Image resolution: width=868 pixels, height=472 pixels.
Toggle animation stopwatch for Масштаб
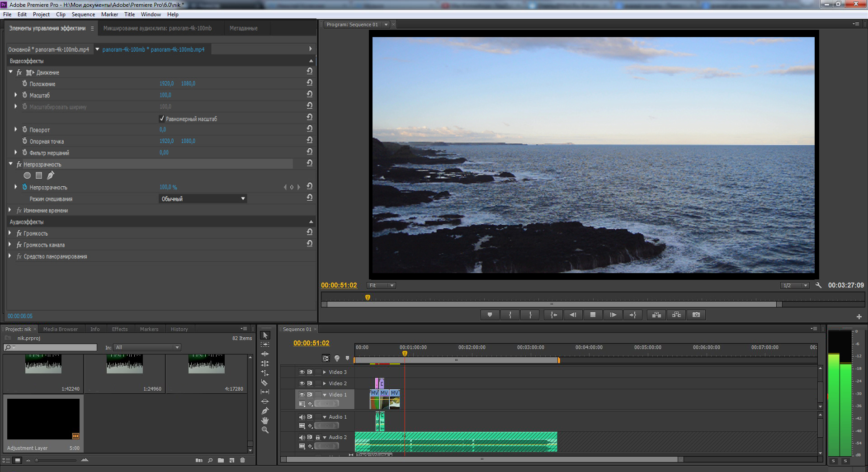(x=25, y=95)
